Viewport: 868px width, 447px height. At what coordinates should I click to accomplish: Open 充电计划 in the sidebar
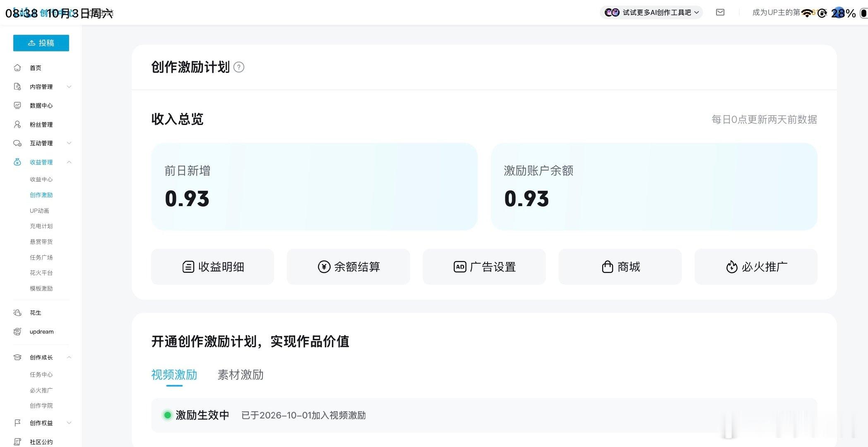coord(41,226)
